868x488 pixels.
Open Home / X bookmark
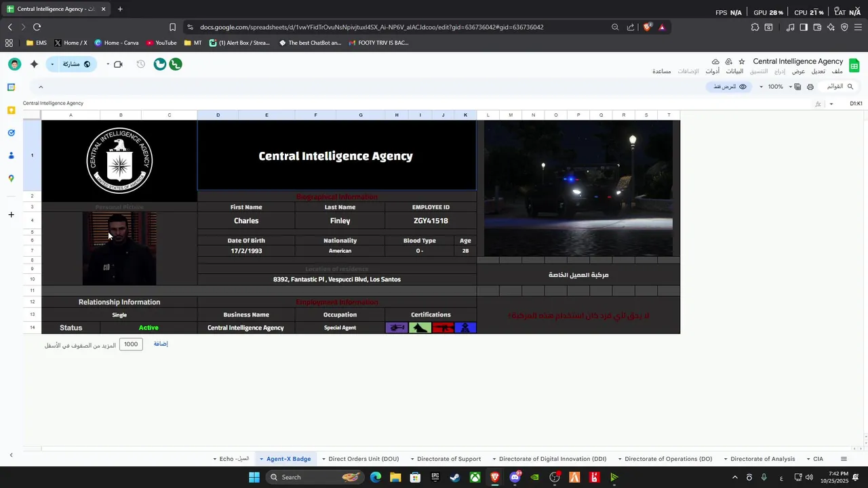coord(71,43)
